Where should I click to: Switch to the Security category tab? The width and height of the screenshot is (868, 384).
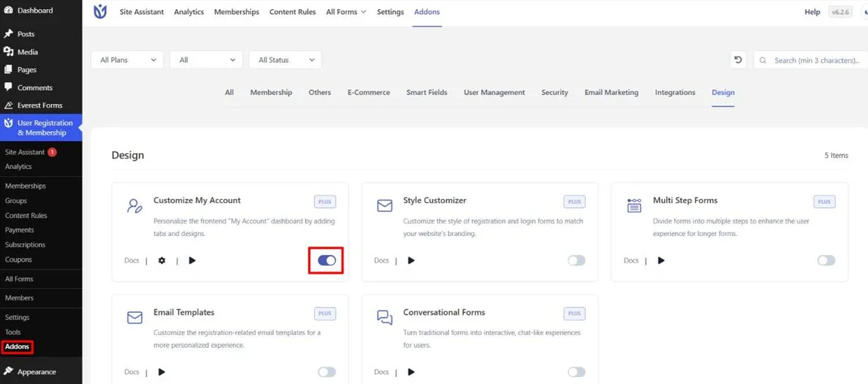555,92
